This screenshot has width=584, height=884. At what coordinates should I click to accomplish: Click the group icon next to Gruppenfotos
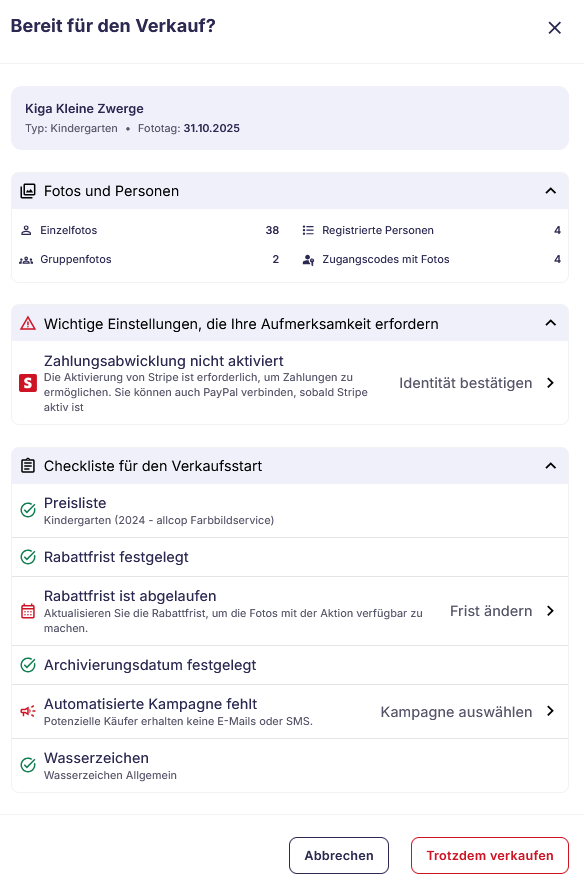pyautogui.click(x=24, y=259)
